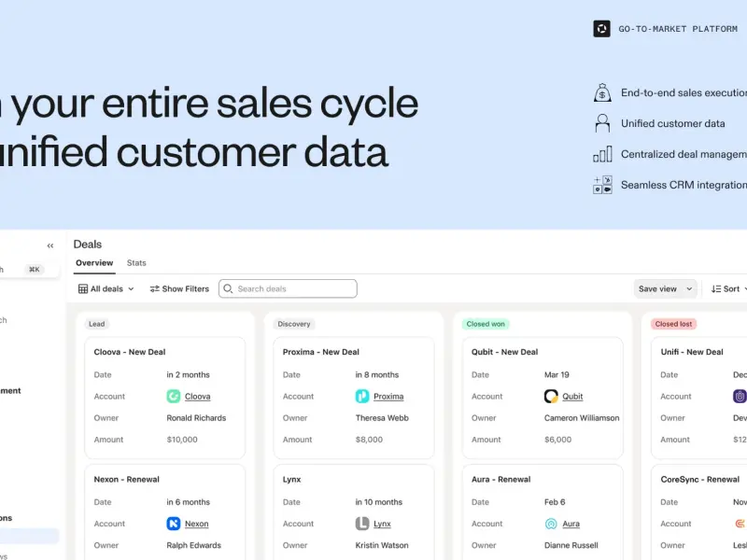Open the Proxima - New Deal card title
Image resolution: width=747 pixels, height=560 pixels.
(x=320, y=352)
